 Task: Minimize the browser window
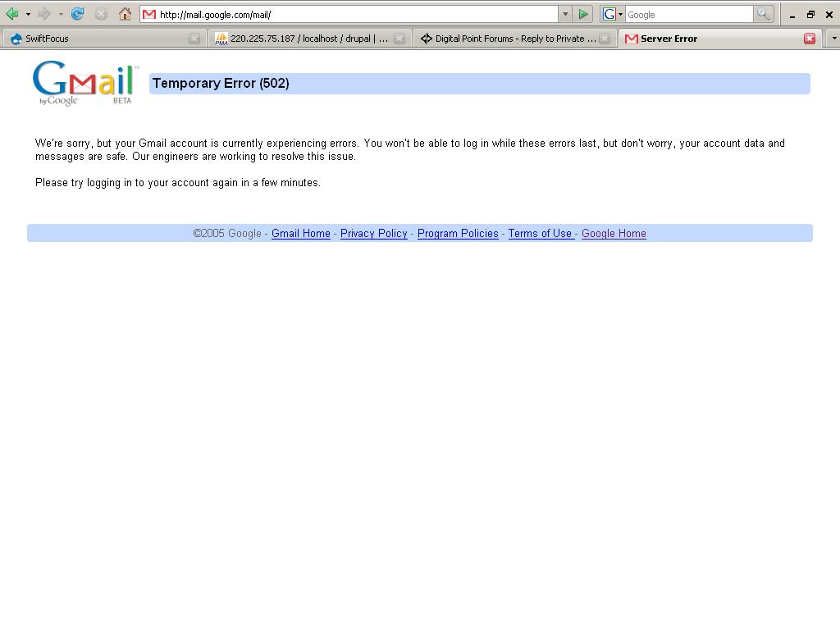(x=792, y=15)
